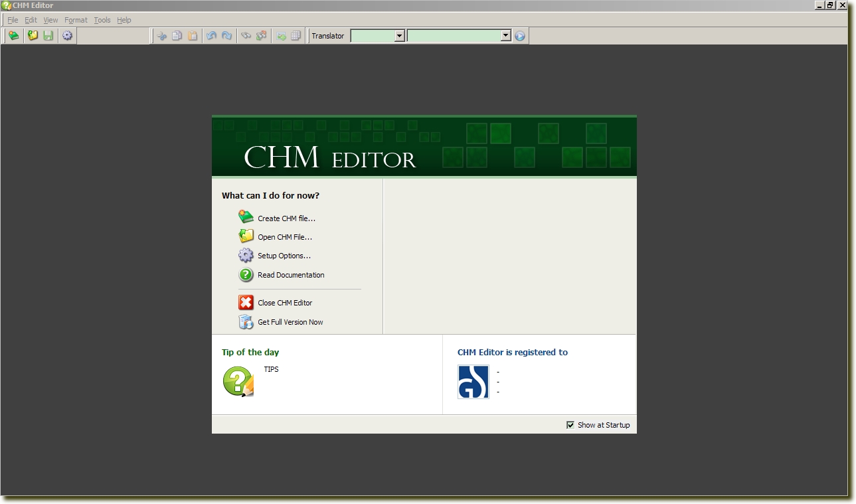Select the Setup Options... link text
The image size is (856, 504).
point(284,256)
